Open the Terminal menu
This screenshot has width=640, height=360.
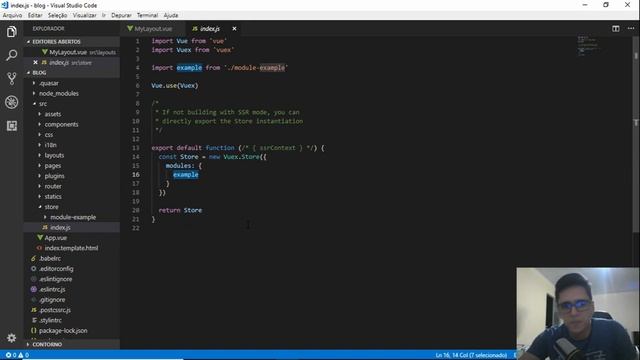click(x=147, y=15)
